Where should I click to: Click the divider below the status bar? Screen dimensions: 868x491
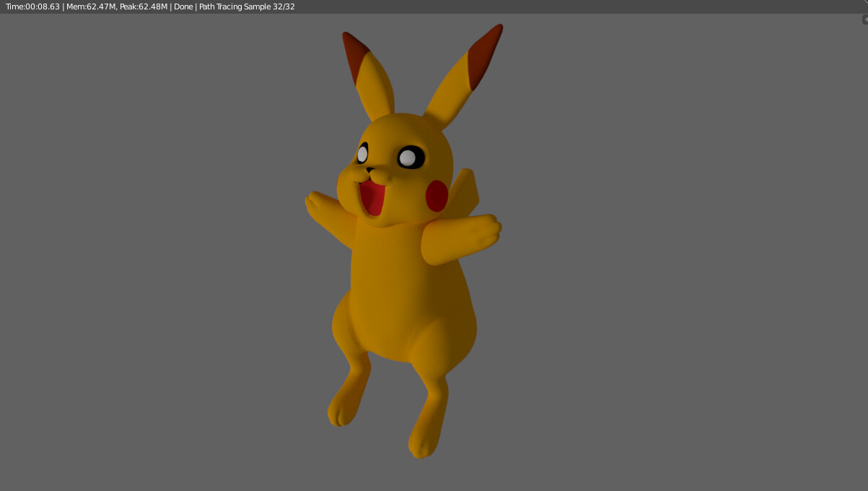click(433, 14)
